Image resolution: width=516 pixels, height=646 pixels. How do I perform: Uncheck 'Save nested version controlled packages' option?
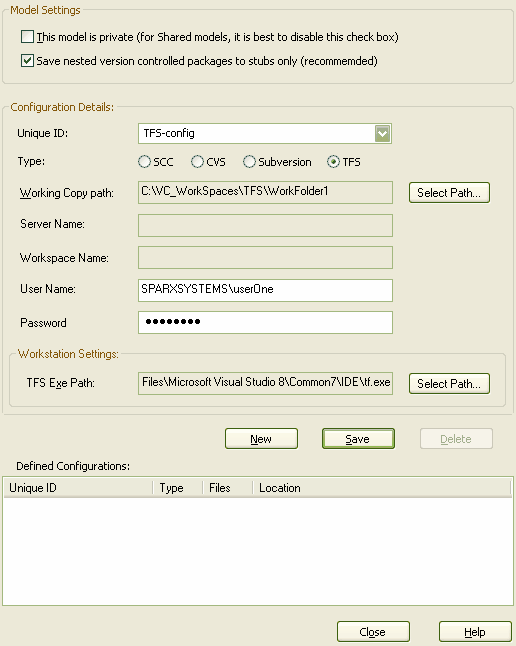tap(28, 61)
